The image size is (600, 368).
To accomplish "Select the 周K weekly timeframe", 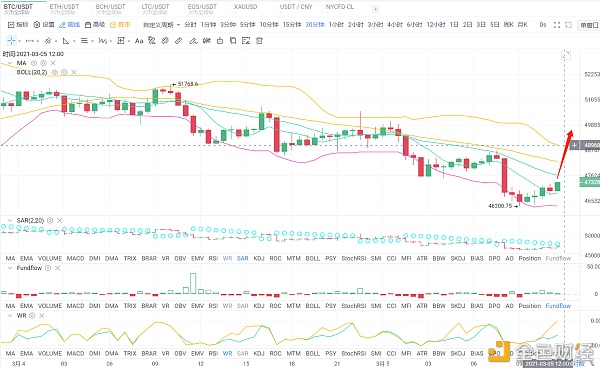I will 509,25.
